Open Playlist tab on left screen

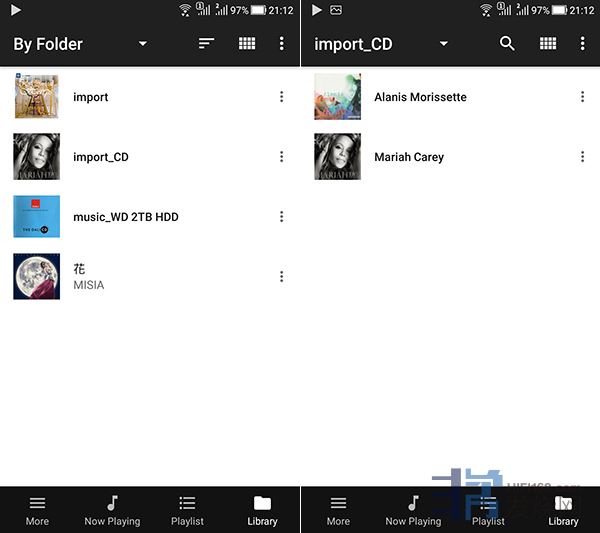click(x=187, y=510)
